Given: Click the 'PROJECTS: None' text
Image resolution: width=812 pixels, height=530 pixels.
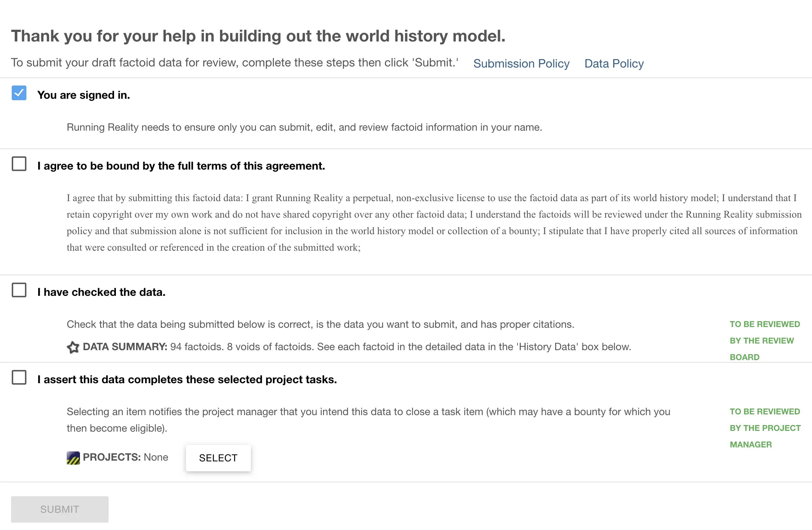Looking at the screenshot, I should tap(125, 457).
